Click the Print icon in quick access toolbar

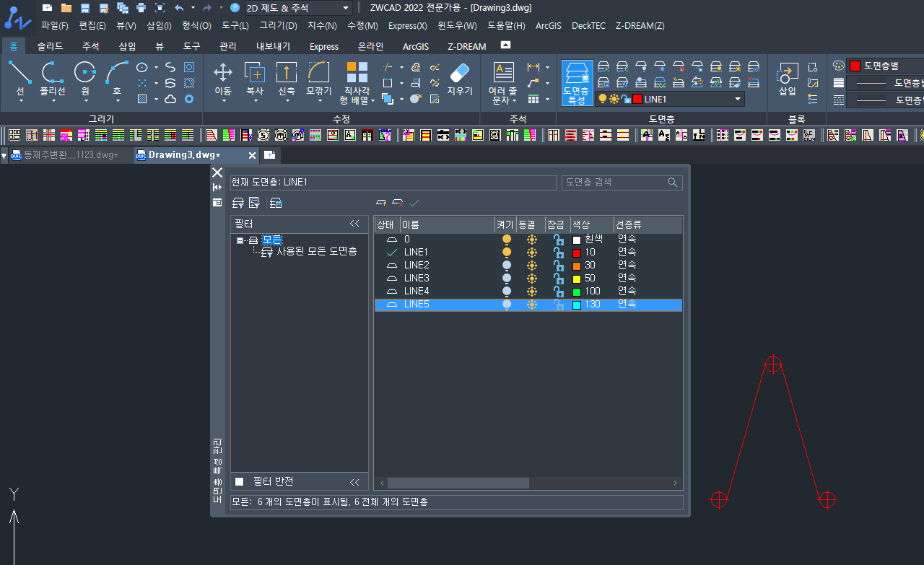tap(141, 8)
